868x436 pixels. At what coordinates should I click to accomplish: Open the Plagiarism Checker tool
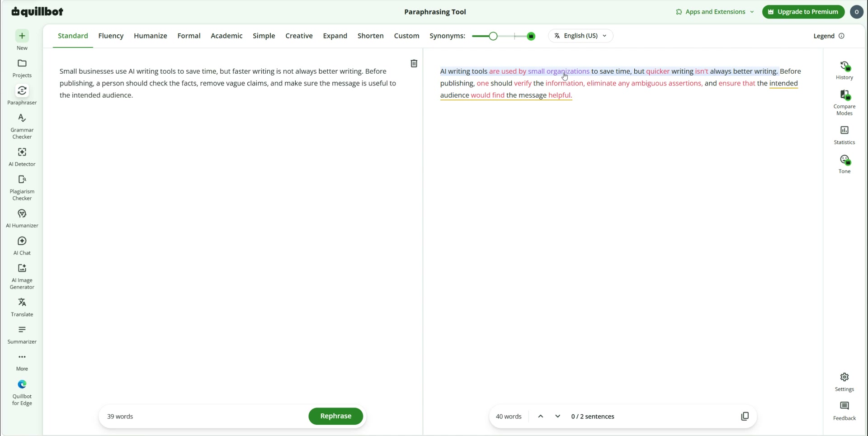22,188
